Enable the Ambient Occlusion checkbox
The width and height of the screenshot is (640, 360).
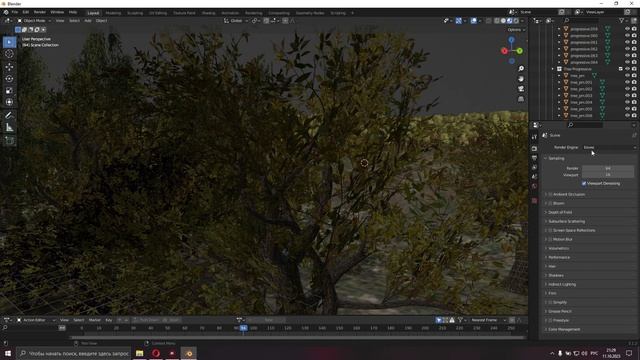(550, 195)
